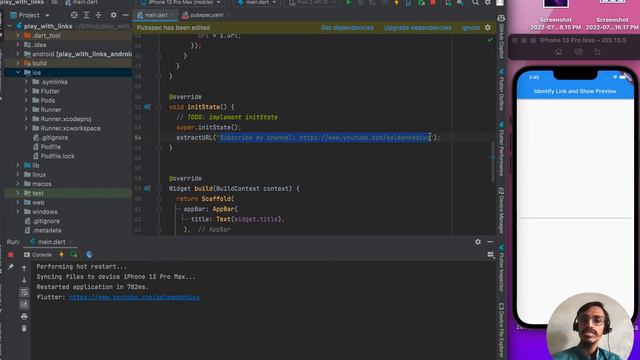Screen dimensions: 640x360
Task: Expand the lib folder
Action: (x=18, y=165)
